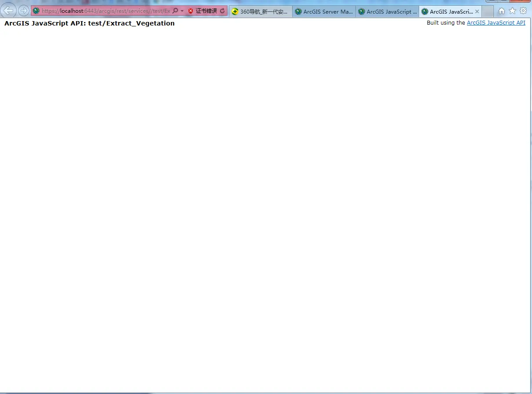Open the ArcGIS JavaScript API link

pyautogui.click(x=496, y=22)
